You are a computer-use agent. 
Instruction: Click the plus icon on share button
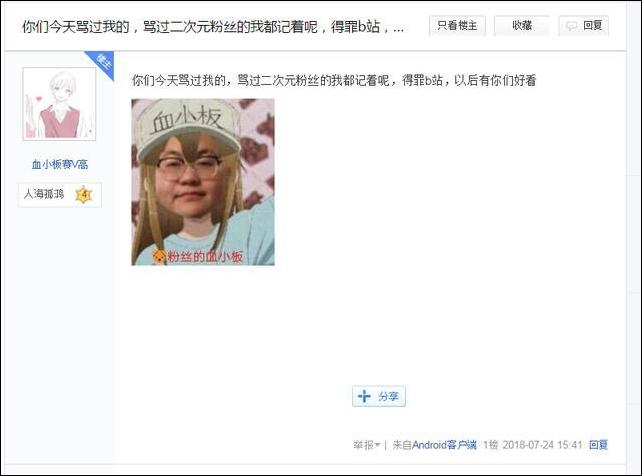(x=364, y=396)
